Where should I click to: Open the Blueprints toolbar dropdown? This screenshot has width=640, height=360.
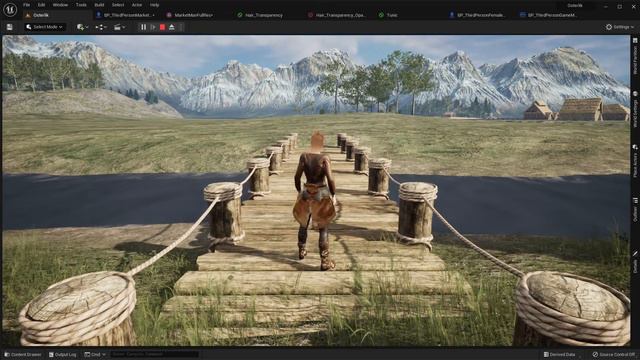(101, 27)
